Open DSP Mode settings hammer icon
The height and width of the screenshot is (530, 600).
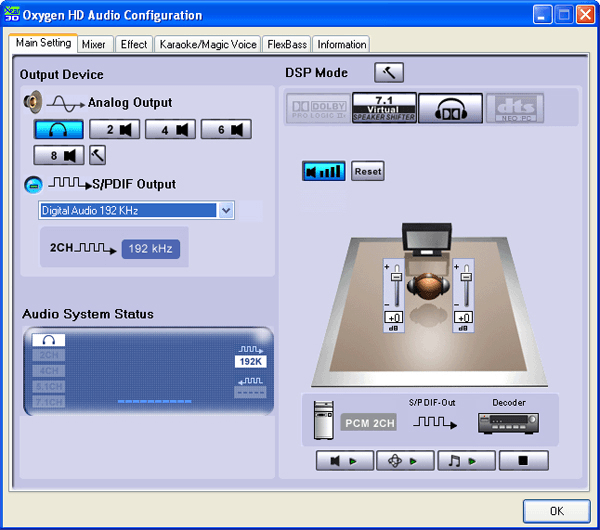pyautogui.click(x=388, y=73)
